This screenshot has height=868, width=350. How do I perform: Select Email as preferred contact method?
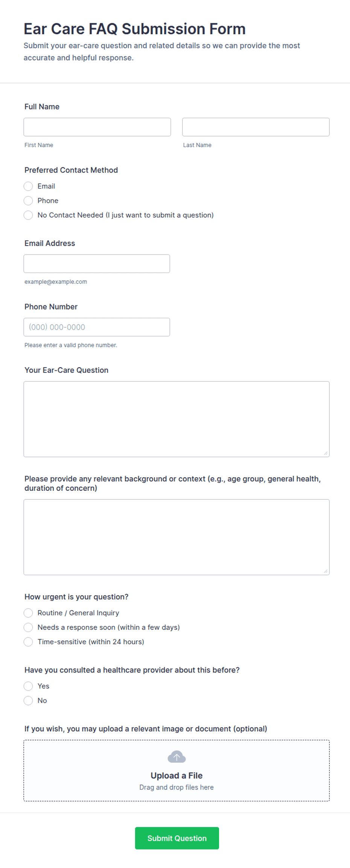click(28, 186)
